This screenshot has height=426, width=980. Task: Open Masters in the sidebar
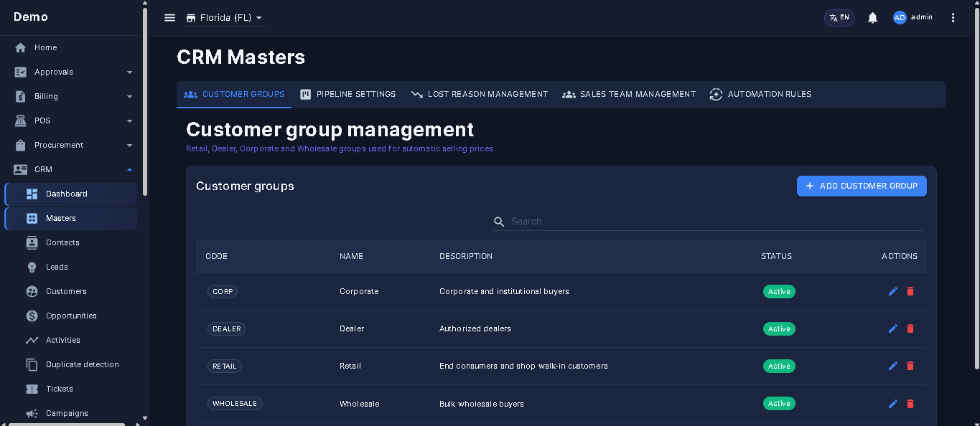point(71,218)
